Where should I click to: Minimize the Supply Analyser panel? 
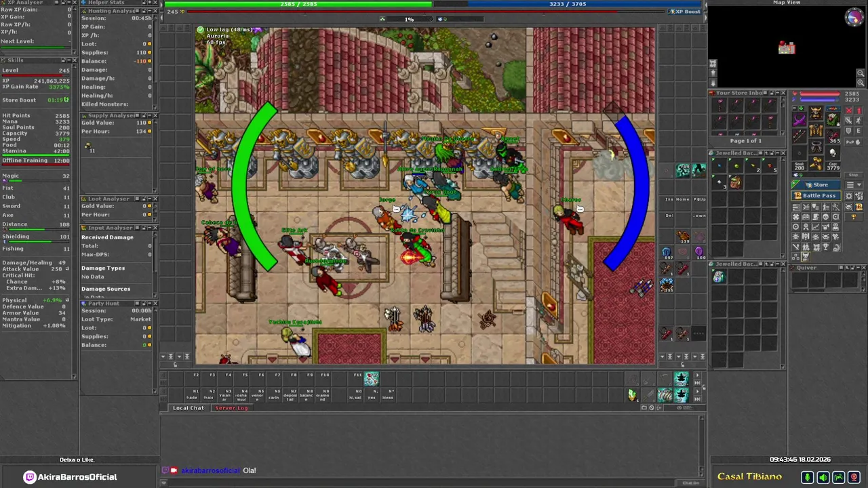149,115
